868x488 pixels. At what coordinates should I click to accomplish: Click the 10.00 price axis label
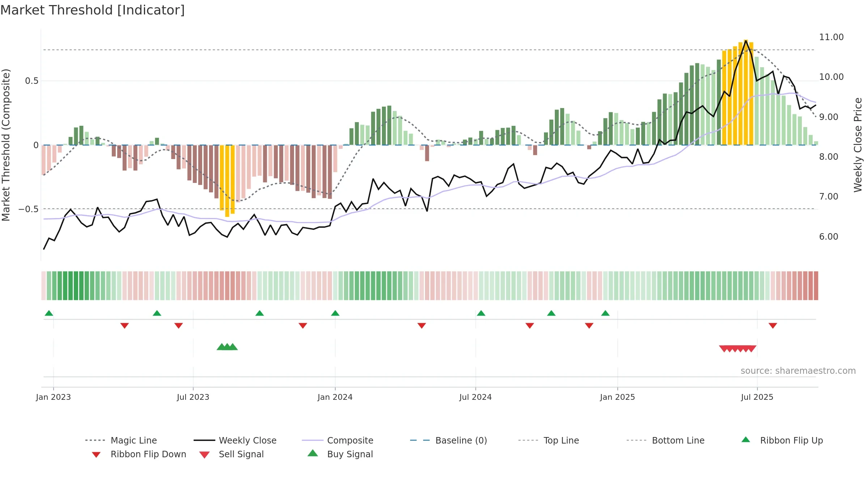831,77
